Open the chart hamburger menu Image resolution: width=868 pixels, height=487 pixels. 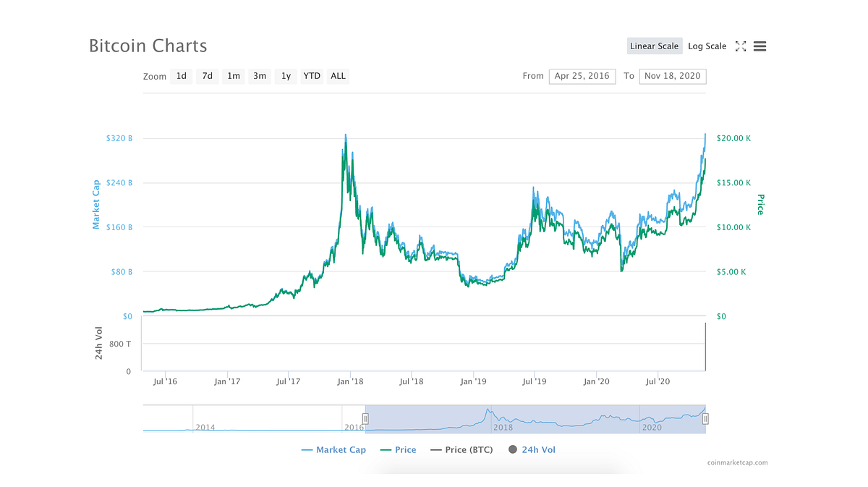click(x=759, y=46)
